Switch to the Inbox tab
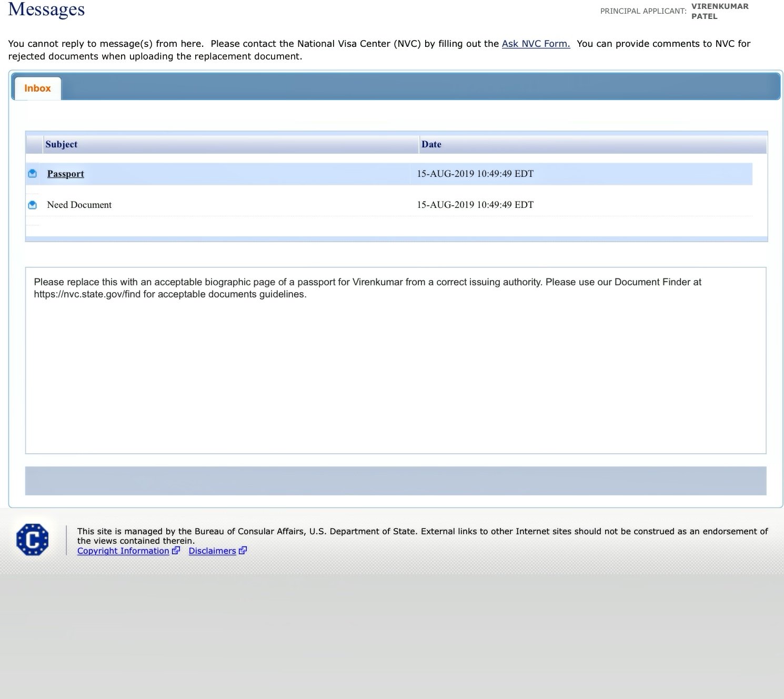 point(37,88)
